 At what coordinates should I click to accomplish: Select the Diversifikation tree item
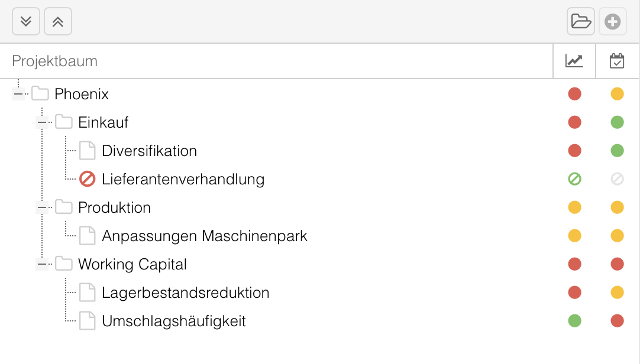tap(149, 151)
